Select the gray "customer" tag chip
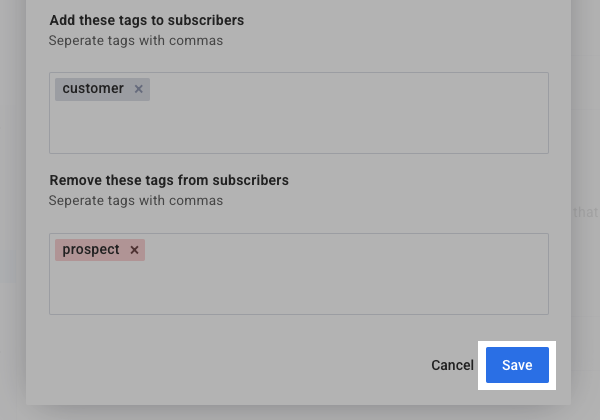The width and height of the screenshot is (600, 420). pos(93,89)
